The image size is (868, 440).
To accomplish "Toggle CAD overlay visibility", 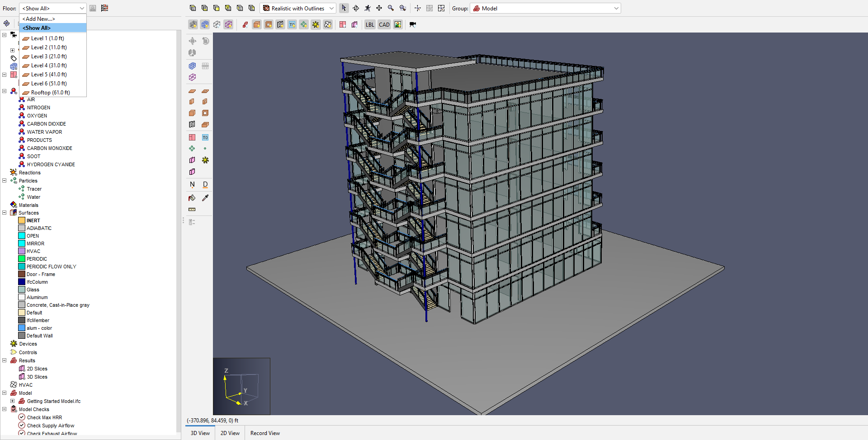I will pyautogui.click(x=384, y=24).
